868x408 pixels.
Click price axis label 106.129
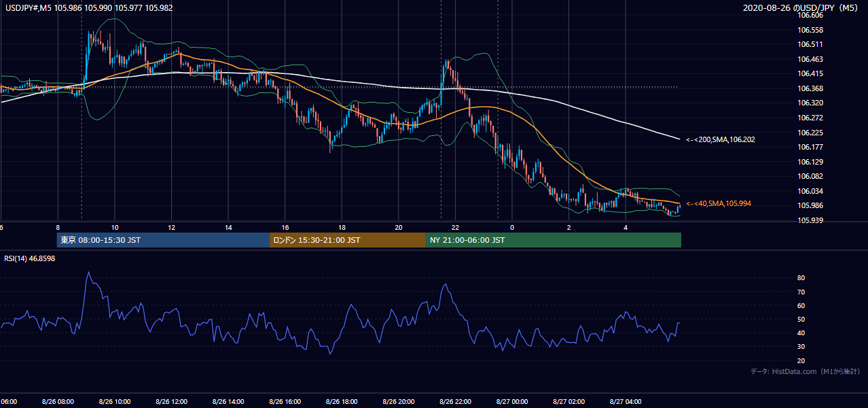(x=810, y=162)
